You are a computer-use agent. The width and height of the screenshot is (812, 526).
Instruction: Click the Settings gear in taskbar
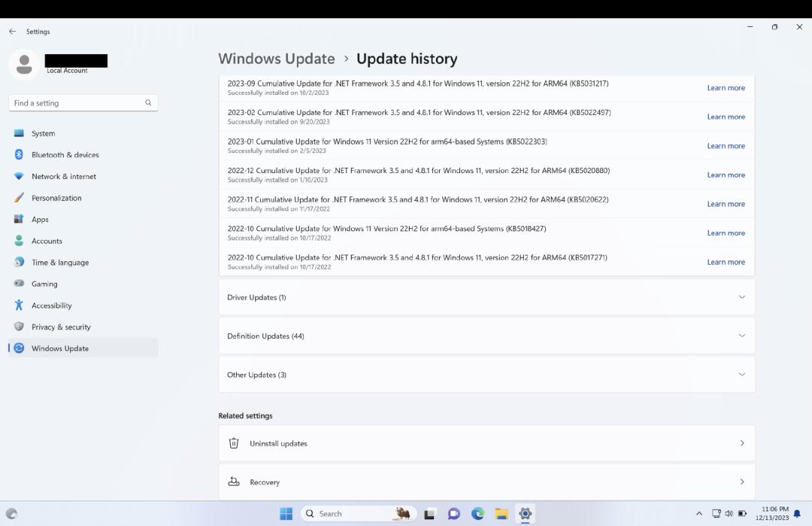[x=525, y=513]
